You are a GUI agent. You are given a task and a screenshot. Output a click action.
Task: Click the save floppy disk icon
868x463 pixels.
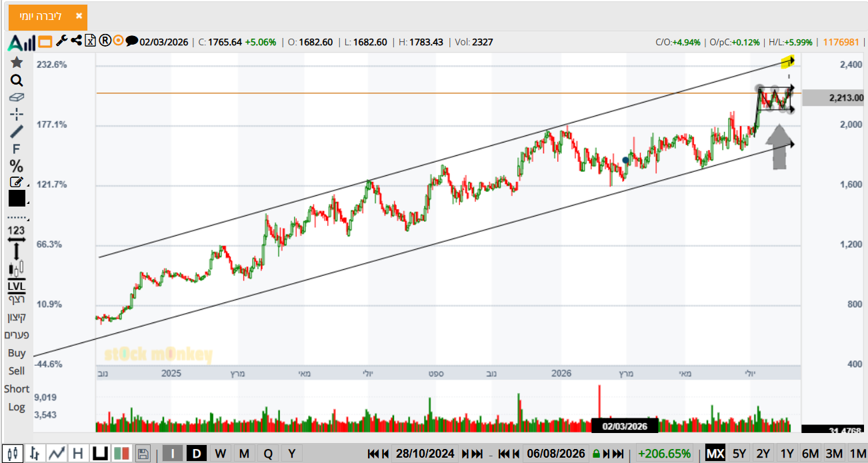click(x=143, y=454)
